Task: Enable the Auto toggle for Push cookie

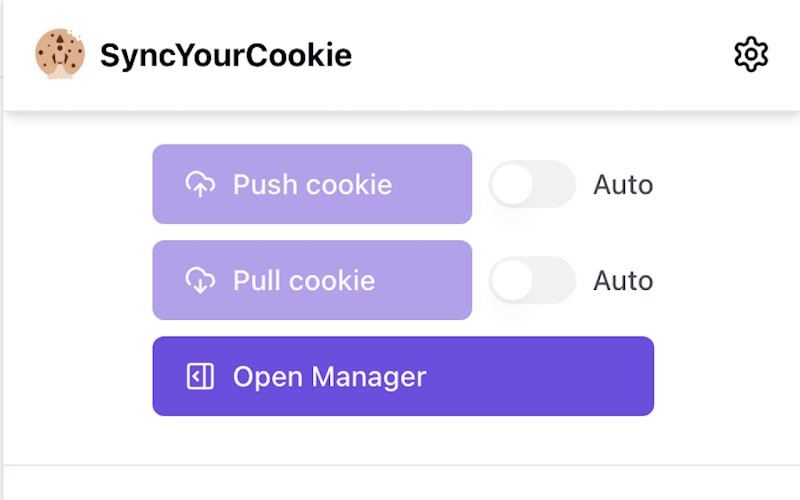Action: pos(532,185)
